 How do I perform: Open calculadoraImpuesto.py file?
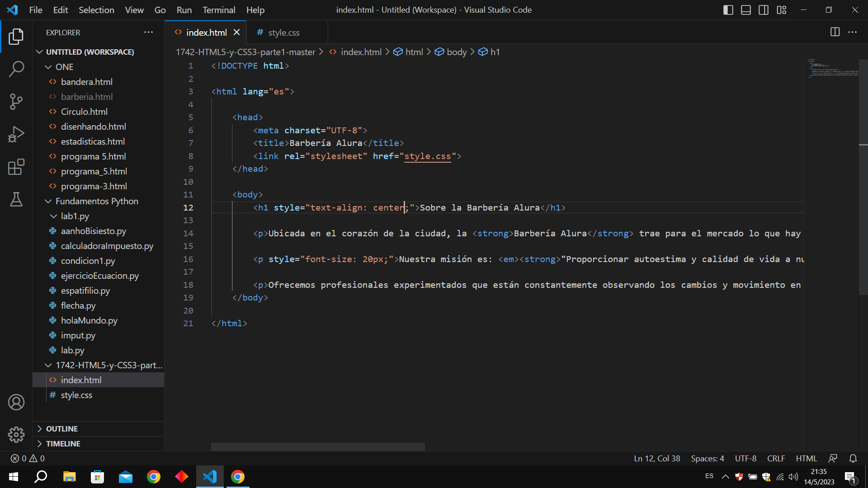click(x=107, y=246)
